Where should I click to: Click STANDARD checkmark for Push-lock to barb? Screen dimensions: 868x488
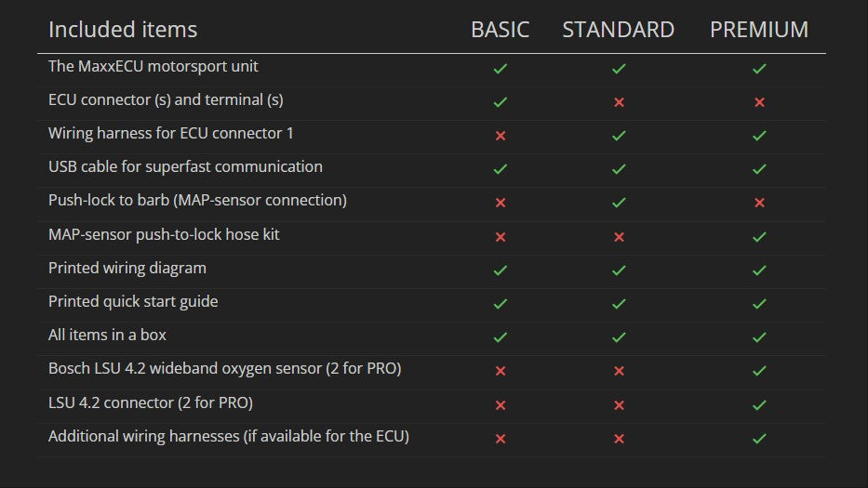coord(619,203)
